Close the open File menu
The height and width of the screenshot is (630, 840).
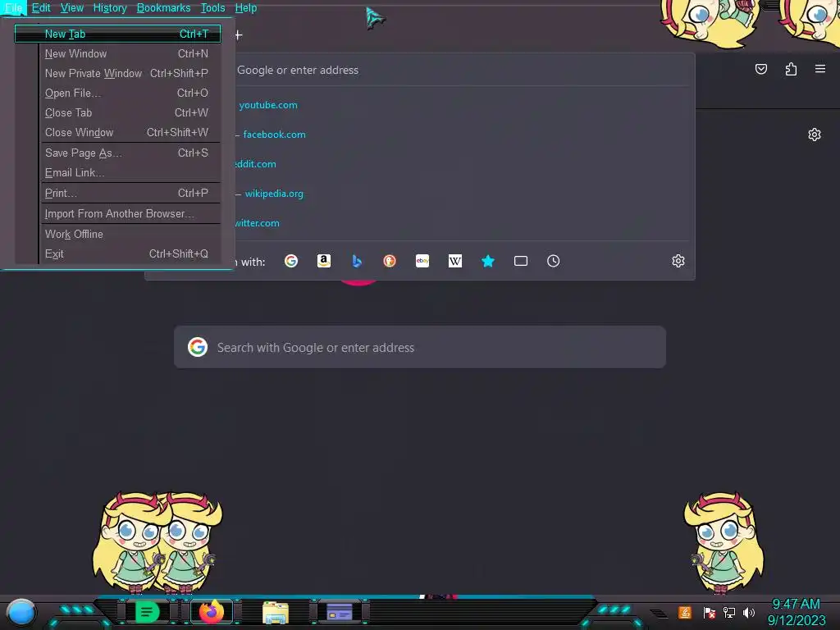[13, 8]
